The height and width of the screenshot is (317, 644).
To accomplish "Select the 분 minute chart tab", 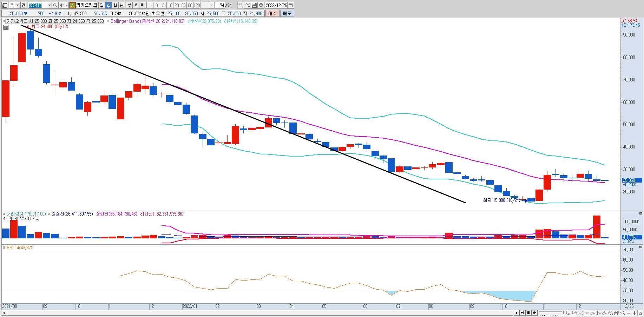I will pyautogui.click(x=129, y=5).
